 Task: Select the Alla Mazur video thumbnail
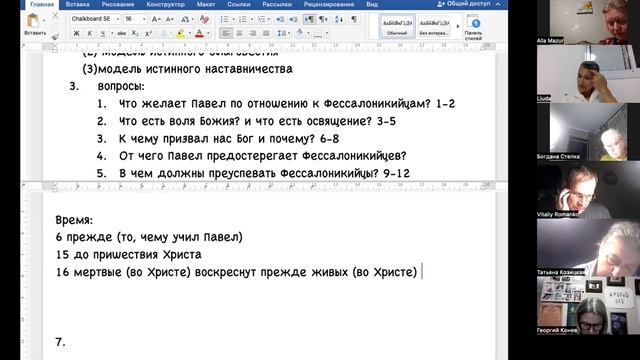[588, 22]
